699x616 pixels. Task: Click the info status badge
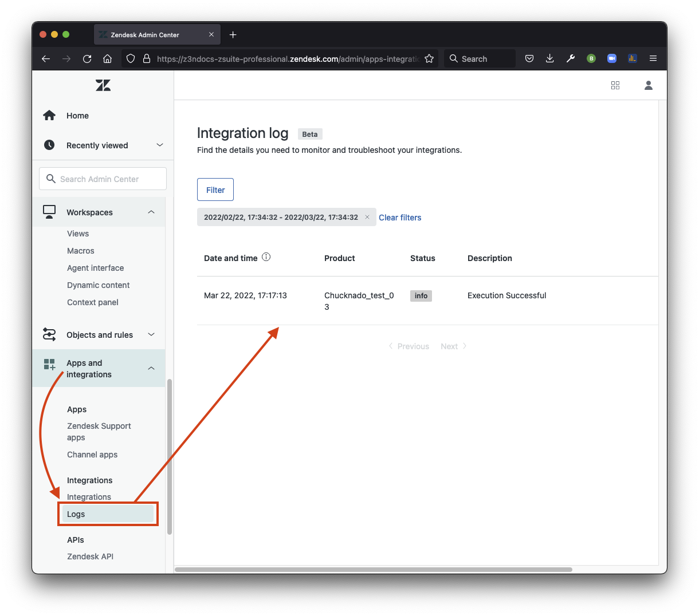(x=421, y=296)
